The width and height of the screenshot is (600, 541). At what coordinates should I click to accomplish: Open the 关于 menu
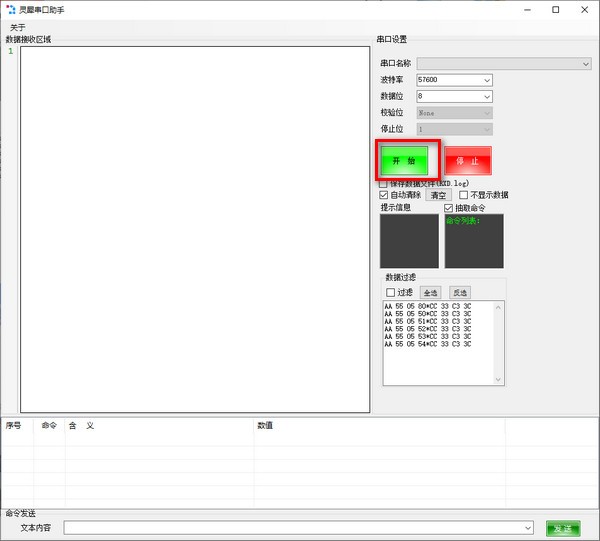tap(17, 28)
